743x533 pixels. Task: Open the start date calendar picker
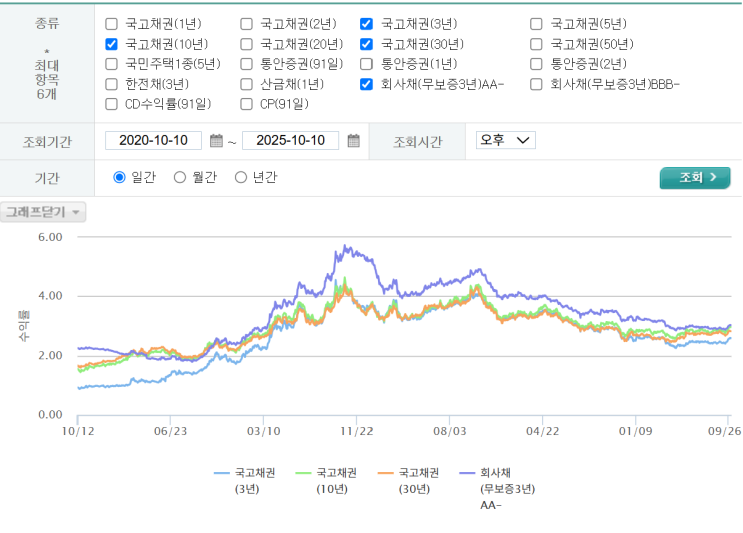[216, 141]
